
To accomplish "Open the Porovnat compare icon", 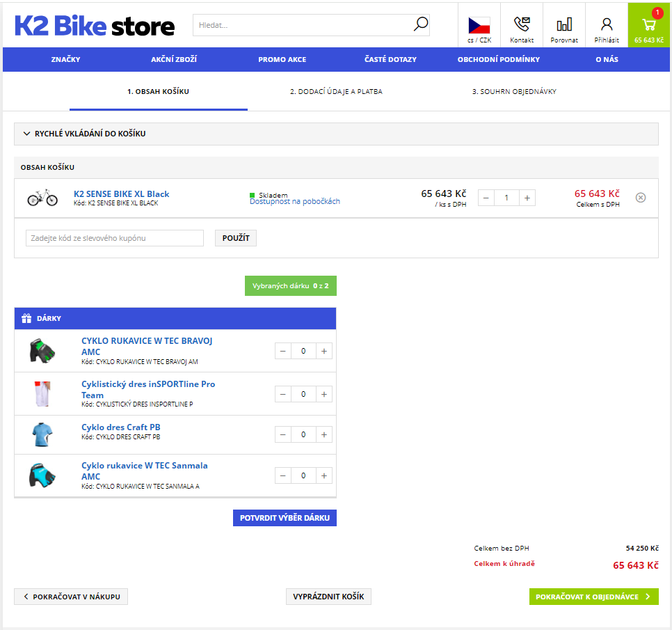I will pyautogui.click(x=564, y=25).
